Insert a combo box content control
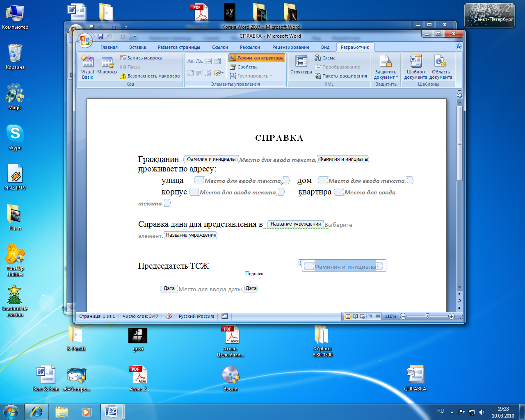The height and width of the screenshot is (420, 525). [x=217, y=61]
